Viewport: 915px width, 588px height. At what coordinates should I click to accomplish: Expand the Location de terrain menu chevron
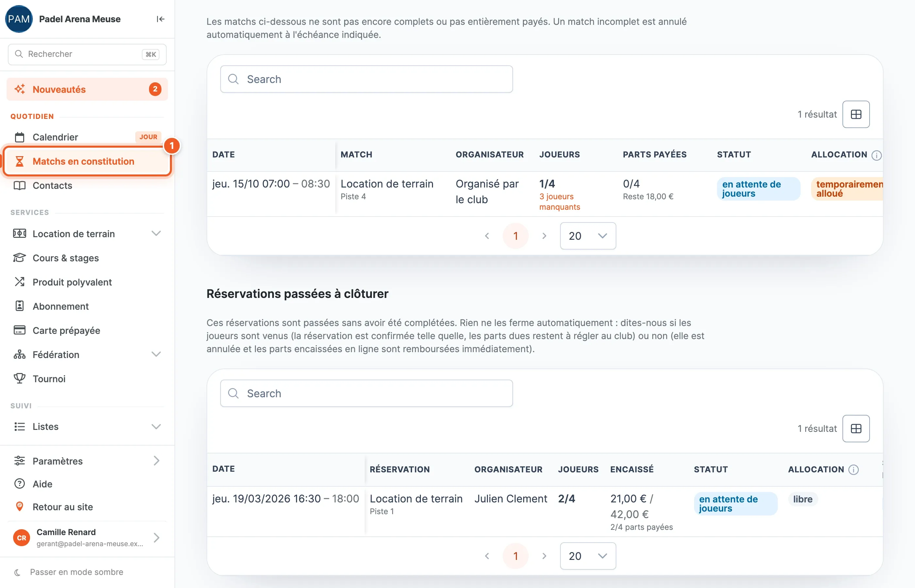pyautogui.click(x=156, y=233)
